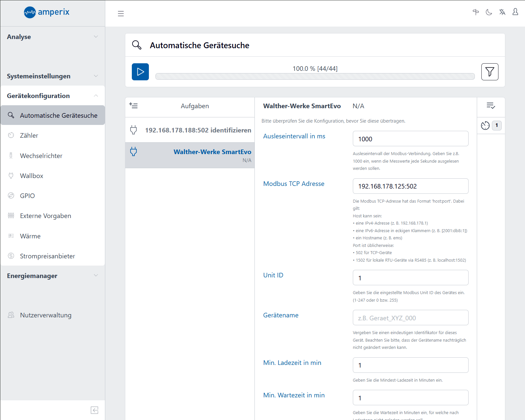The image size is (525, 420).
Task: Open the search filter funnel icon
Action: (x=490, y=72)
